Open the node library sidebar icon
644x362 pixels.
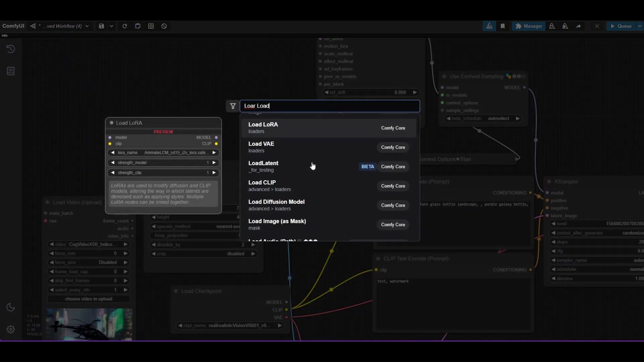coord(11,71)
